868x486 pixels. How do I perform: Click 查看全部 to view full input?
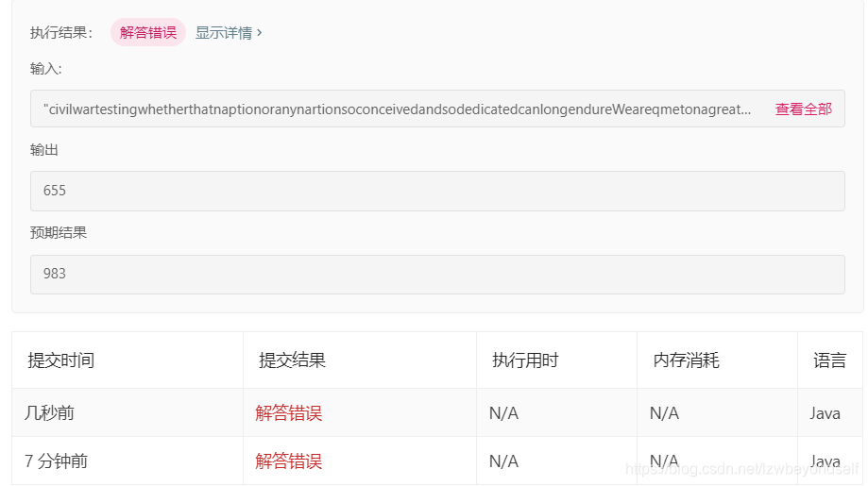pyautogui.click(x=803, y=109)
